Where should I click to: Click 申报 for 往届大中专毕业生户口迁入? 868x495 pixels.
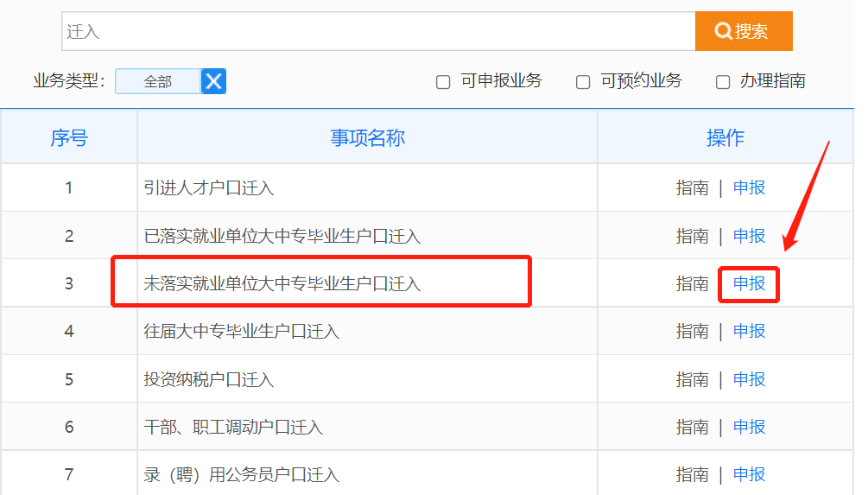(749, 331)
